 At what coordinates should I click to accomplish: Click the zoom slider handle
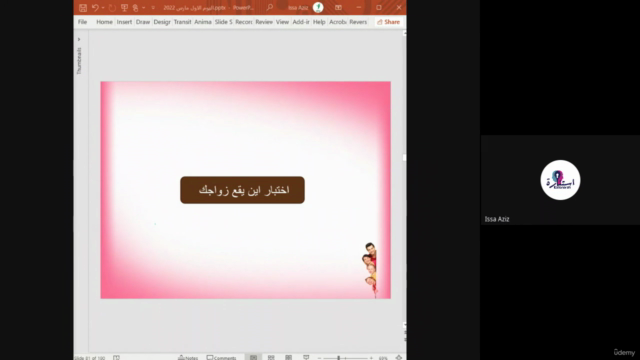pos(338,358)
